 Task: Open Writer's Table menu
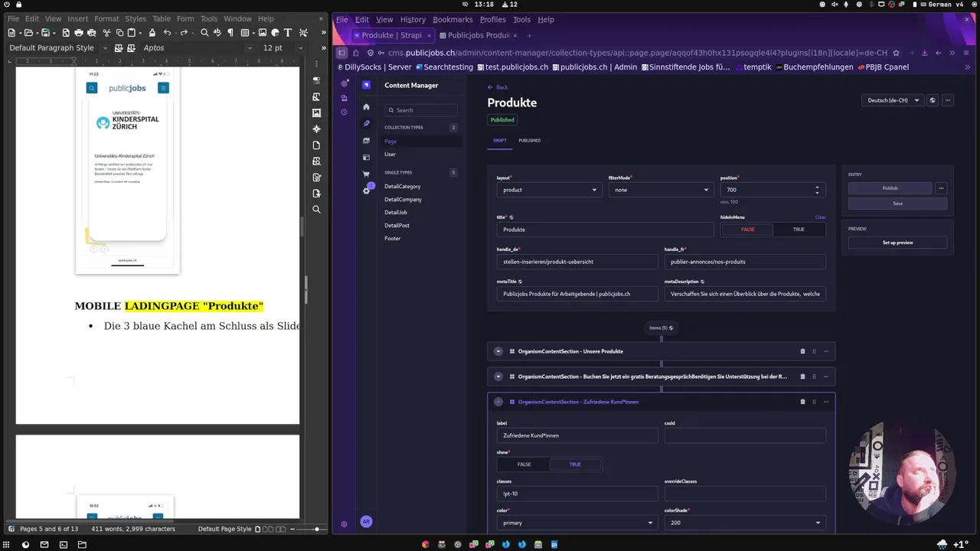[162, 18]
